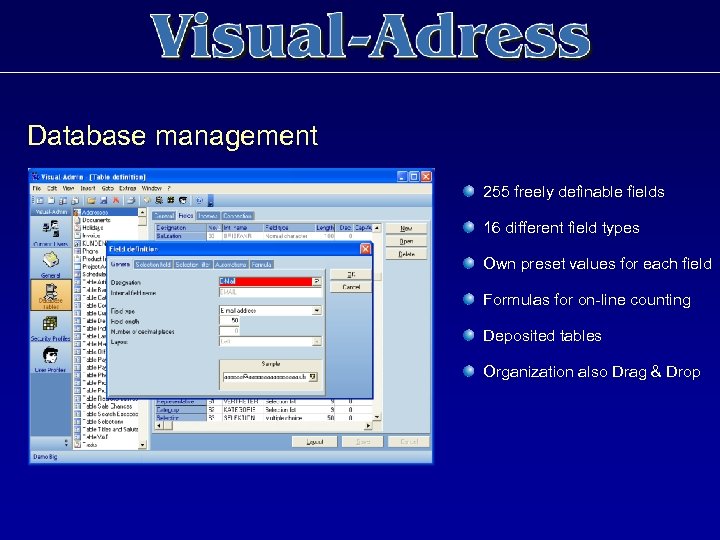Screen dimensions: 720x540
Task: Click Cancel in the Field definition dialog
Action: pyautogui.click(x=351, y=287)
